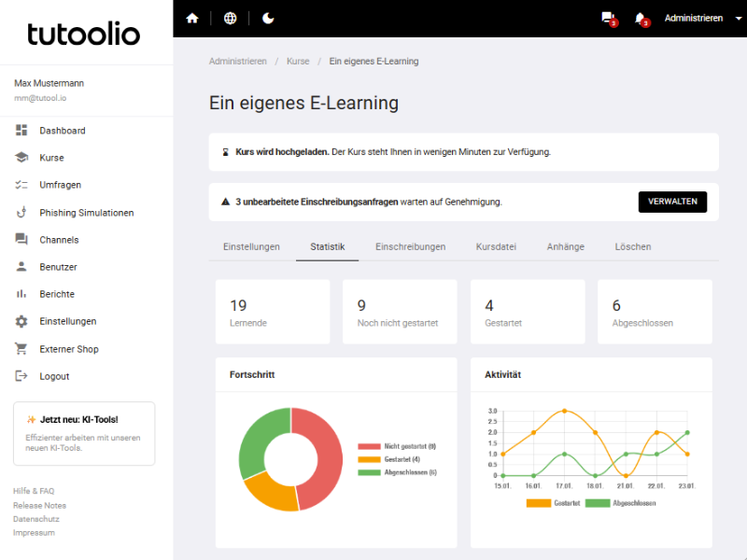Viewport: 747px width, 560px height.
Task: Click the Logout icon in sidebar
Action: point(21,376)
